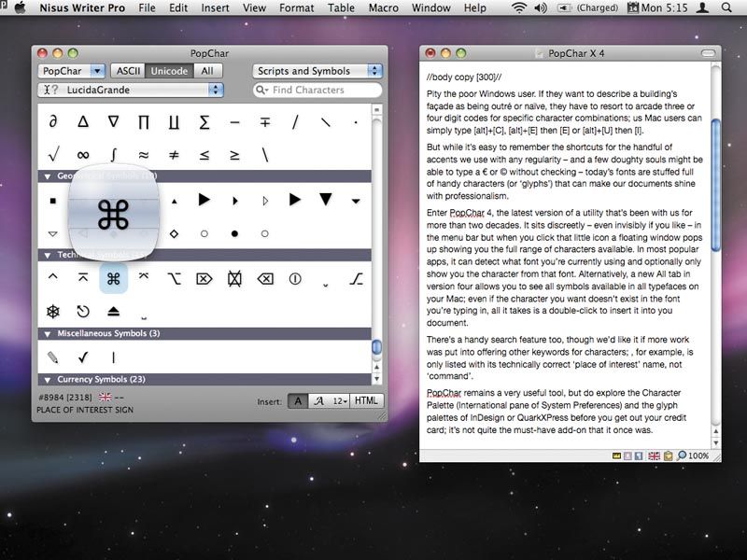The image size is (747, 560).
Task: Select the up arrowhead control symbol
Action: tap(53, 276)
